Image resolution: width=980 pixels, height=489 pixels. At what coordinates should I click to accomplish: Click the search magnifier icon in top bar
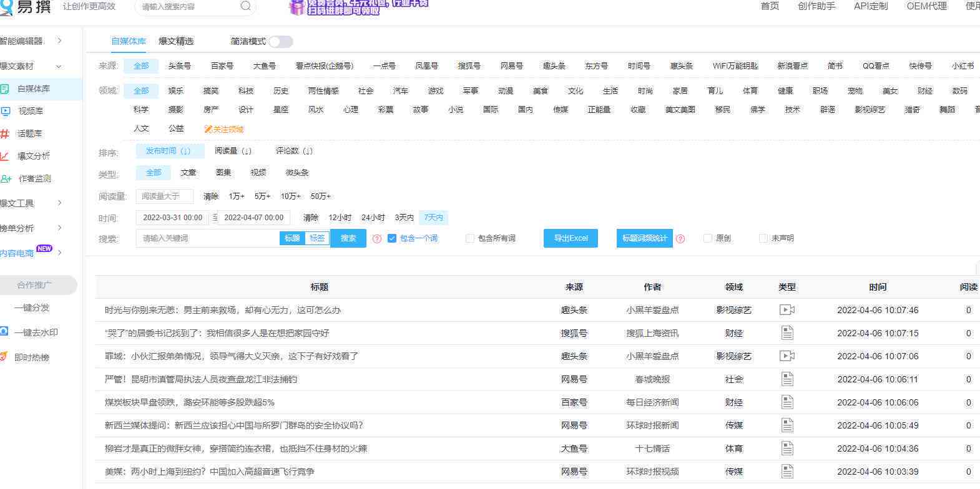246,6
